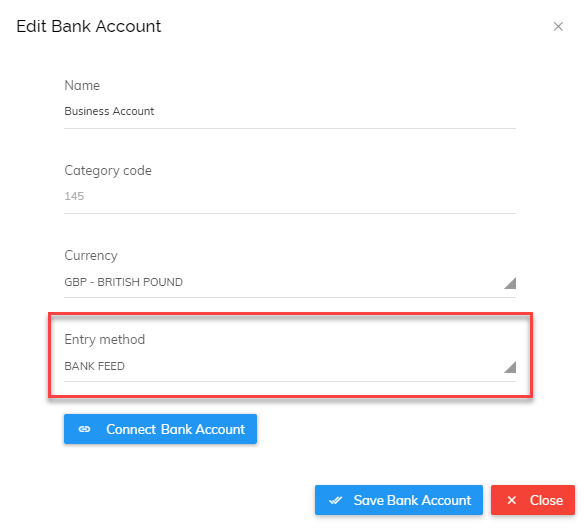Click X icon inside red Close button

pos(511,500)
